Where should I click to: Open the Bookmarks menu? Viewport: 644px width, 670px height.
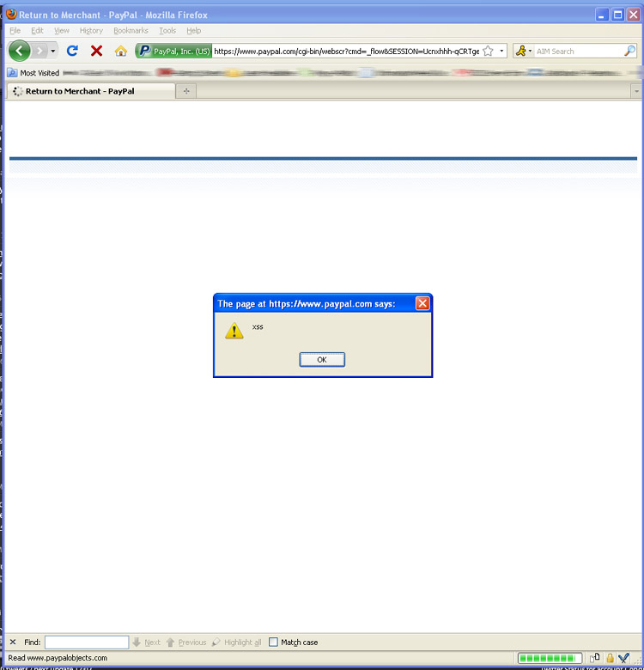131,30
